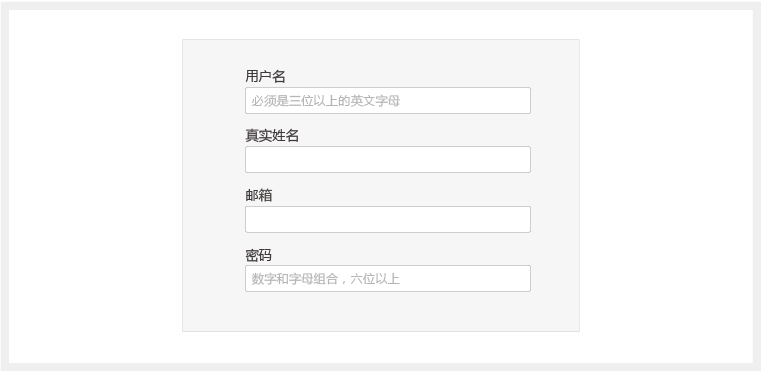Click placeholder 必须是三位以上的英文字母
761x371 pixels.
[x=326, y=101]
